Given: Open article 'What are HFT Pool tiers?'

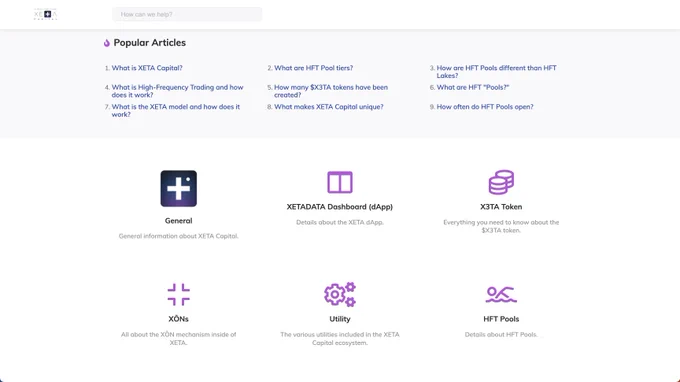Looking at the screenshot, I should (314, 68).
